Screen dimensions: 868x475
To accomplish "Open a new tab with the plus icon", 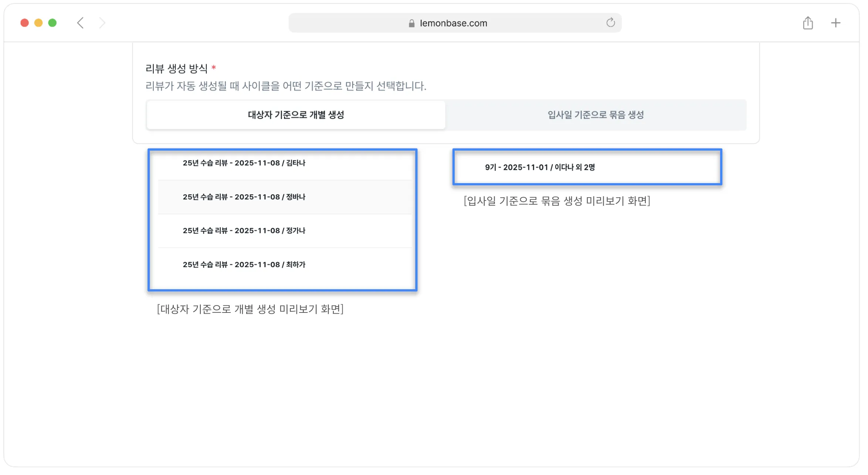I will click(835, 23).
